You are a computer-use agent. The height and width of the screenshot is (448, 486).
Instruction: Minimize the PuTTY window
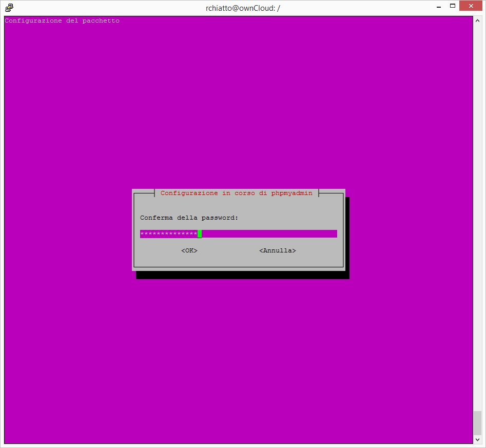pos(439,7)
